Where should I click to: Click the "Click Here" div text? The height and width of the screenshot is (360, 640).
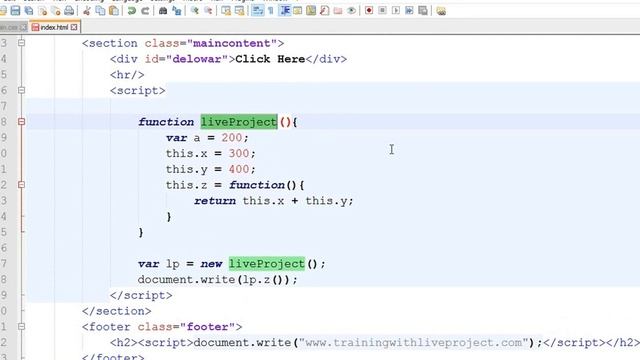(270, 59)
